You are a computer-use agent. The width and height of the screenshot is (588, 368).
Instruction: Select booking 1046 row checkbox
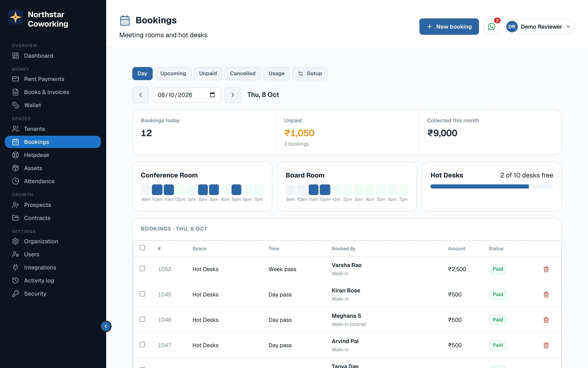click(x=142, y=319)
